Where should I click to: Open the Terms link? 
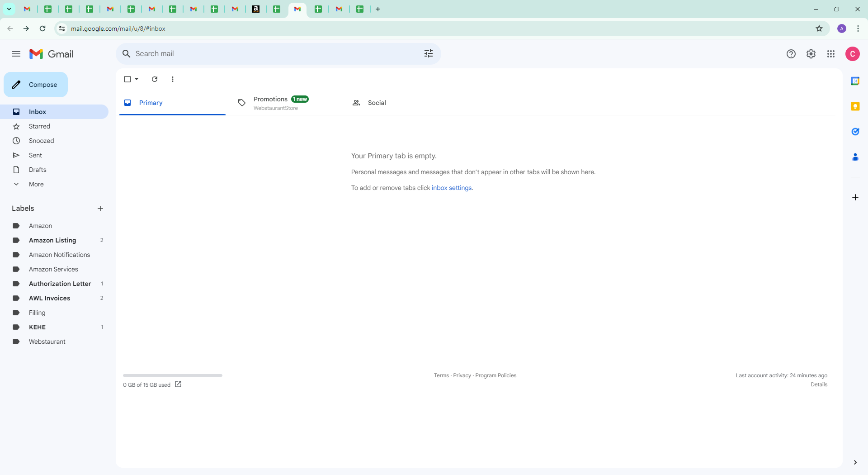pyautogui.click(x=441, y=375)
